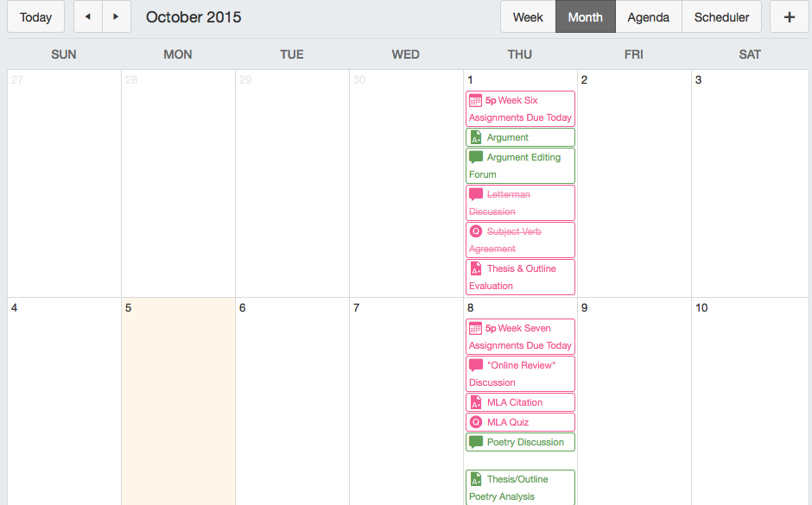The height and width of the screenshot is (505, 812).
Task: Open the Scheduler view
Action: (x=722, y=17)
